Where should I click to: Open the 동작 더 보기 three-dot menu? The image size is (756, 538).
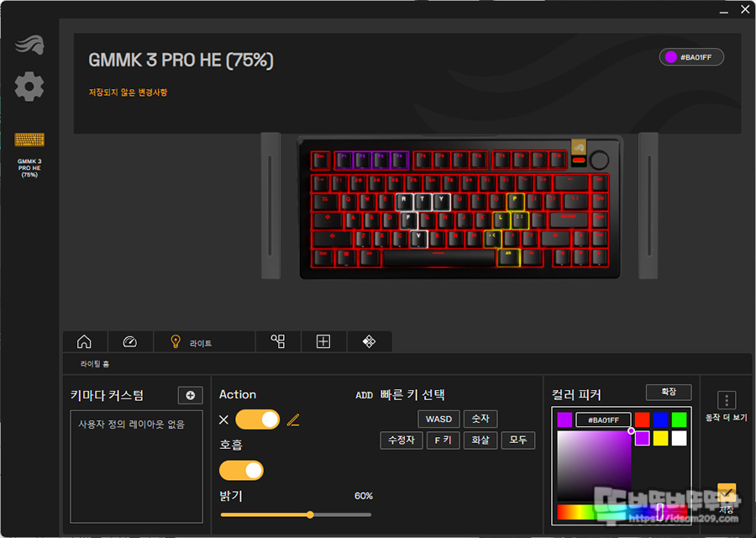(727, 400)
